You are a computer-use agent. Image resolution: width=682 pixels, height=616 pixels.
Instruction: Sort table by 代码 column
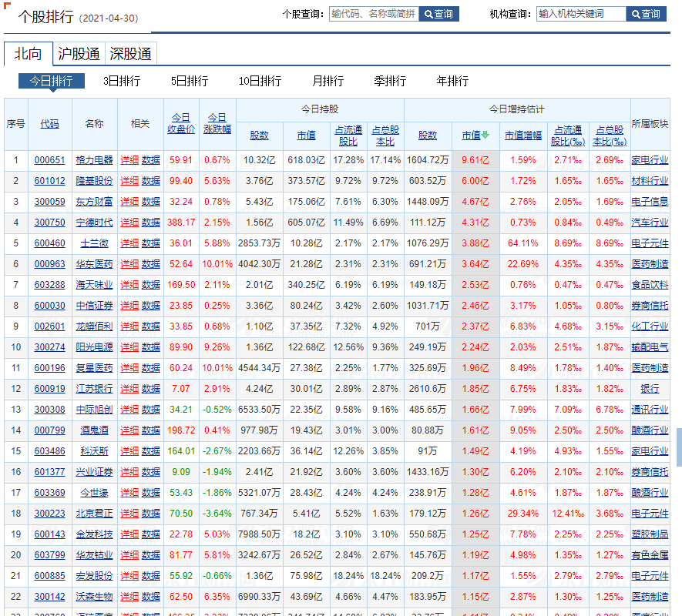click(x=49, y=124)
